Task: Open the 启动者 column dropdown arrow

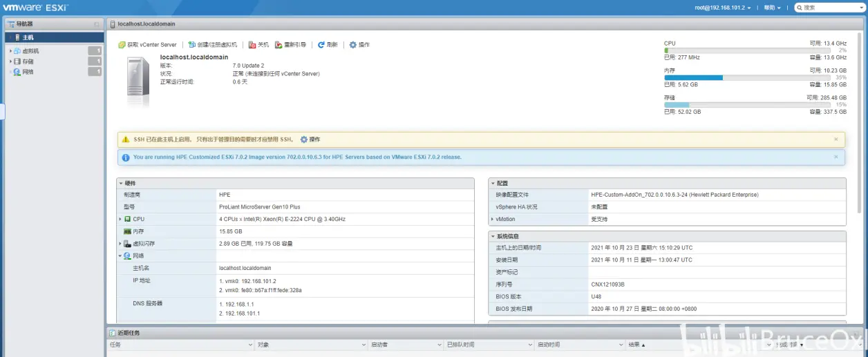Action: pyautogui.click(x=438, y=344)
